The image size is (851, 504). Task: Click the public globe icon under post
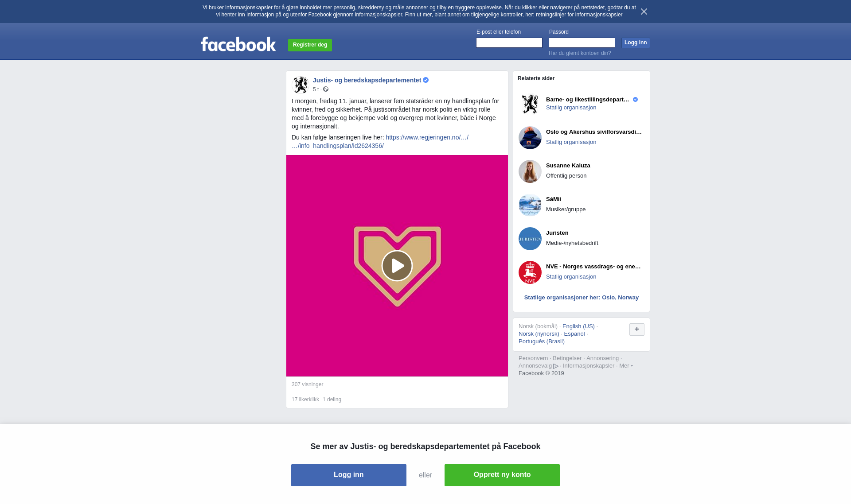click(326, 89)
